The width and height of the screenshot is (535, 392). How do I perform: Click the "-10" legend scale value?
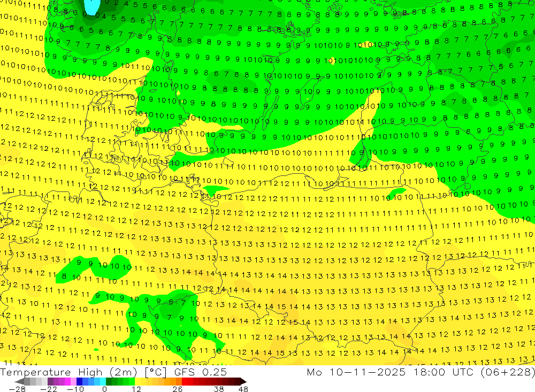click(x=75, y=389)
